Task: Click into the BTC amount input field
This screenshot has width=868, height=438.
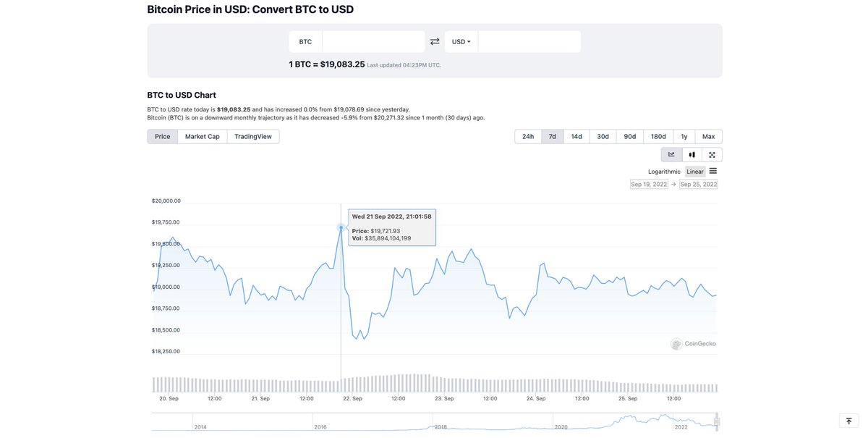Action: tap(373, 41)
